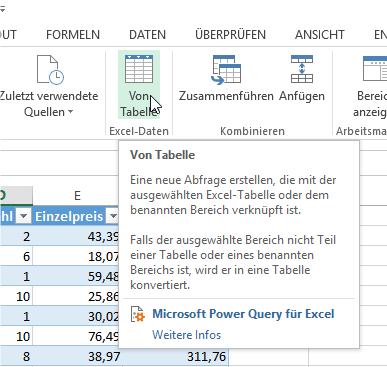This screenshot has width=387, height=367.
Task: Select quantity cell with value 8
Action: click(x=16, y=356)
